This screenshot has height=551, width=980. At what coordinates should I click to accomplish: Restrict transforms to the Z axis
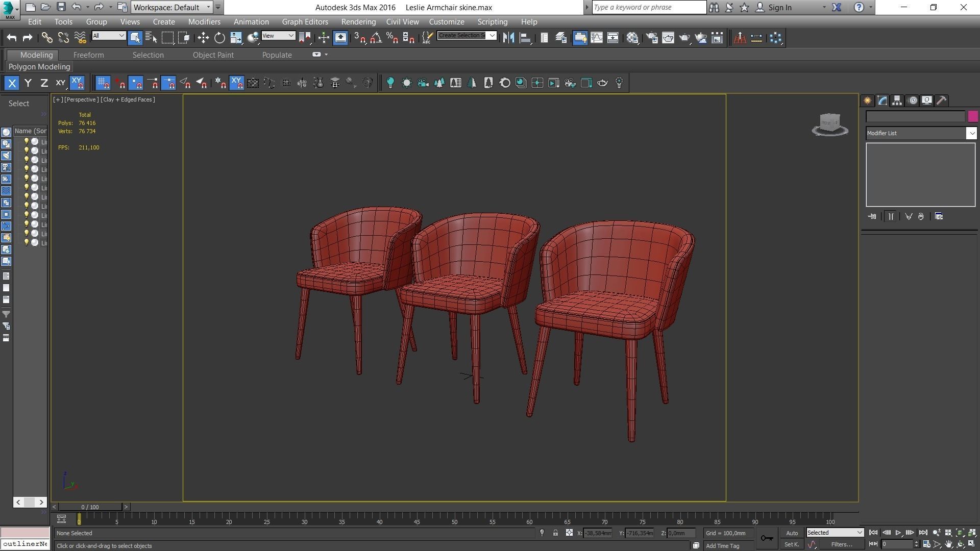coord(44,83)
